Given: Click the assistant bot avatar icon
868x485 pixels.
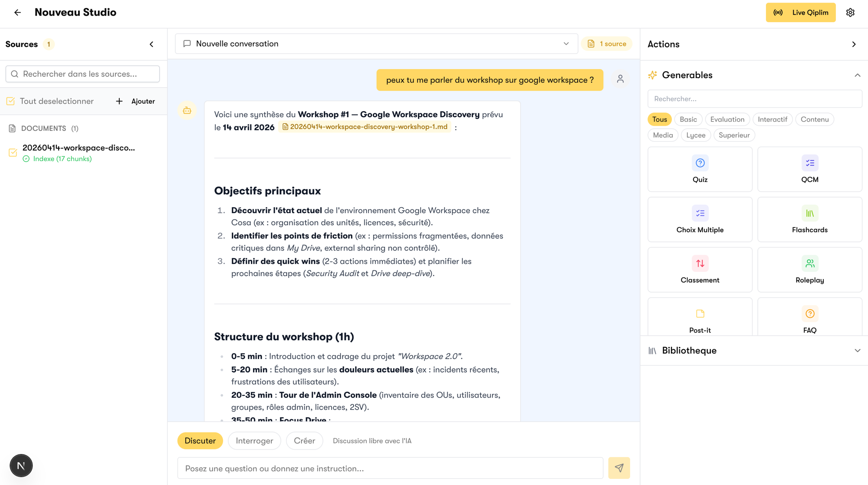Looking at the screenshot, I should 187,111.
